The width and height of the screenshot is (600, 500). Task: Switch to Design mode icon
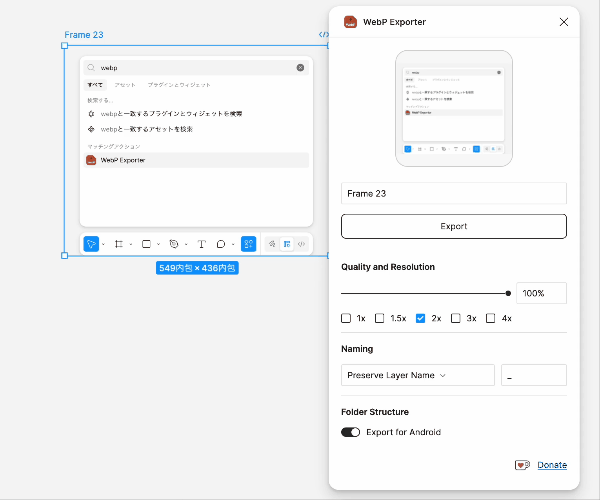[x=287, y=244]
